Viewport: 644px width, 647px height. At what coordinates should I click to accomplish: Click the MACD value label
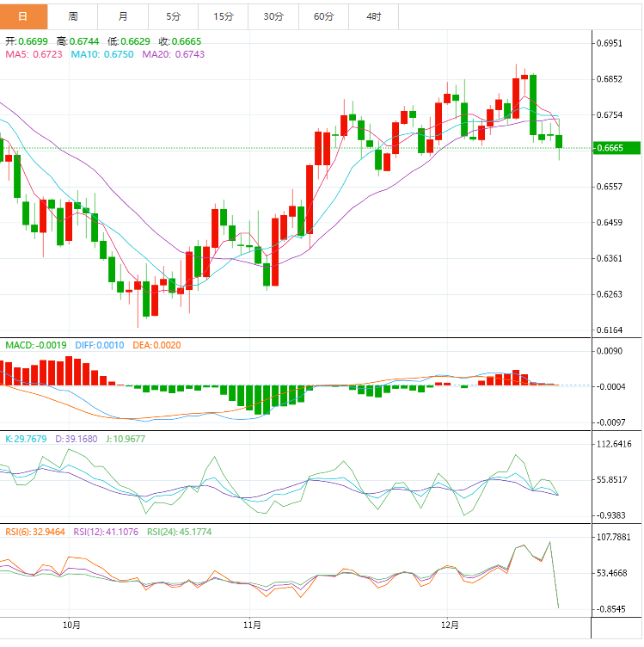coord(36,346)
